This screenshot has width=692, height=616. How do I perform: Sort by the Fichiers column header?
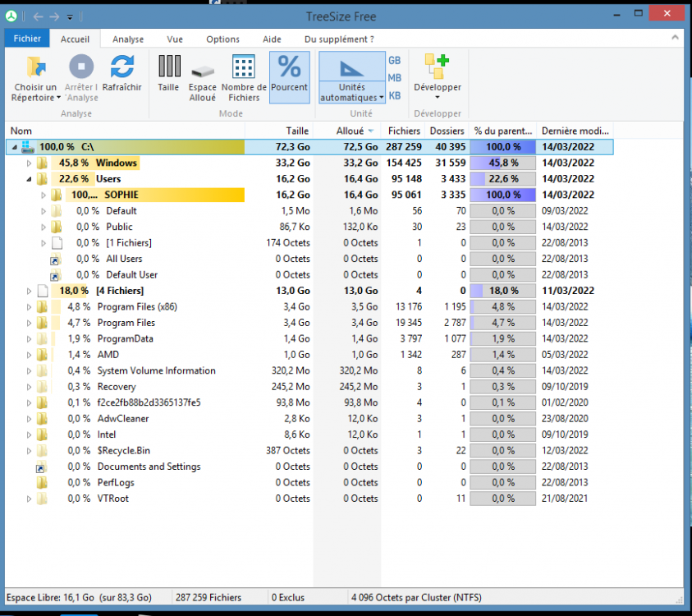click(404, 131)
